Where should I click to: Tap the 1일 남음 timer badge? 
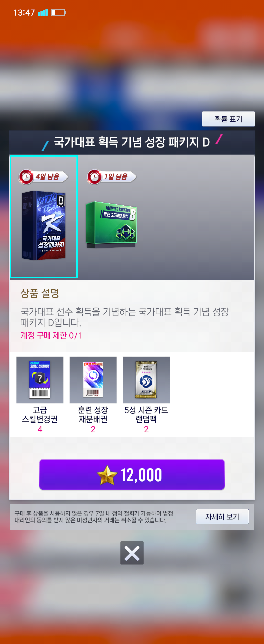[111, 177]
